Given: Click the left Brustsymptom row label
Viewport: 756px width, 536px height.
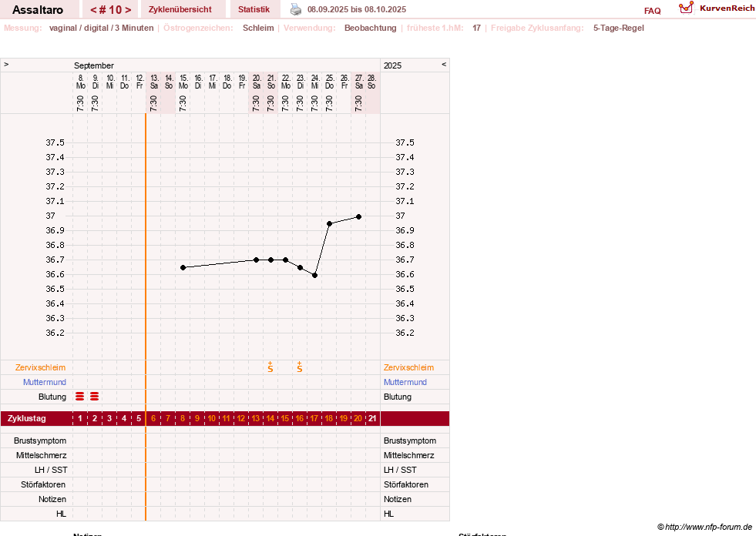Looking at the screenshot, I should [x=40, y=441].
